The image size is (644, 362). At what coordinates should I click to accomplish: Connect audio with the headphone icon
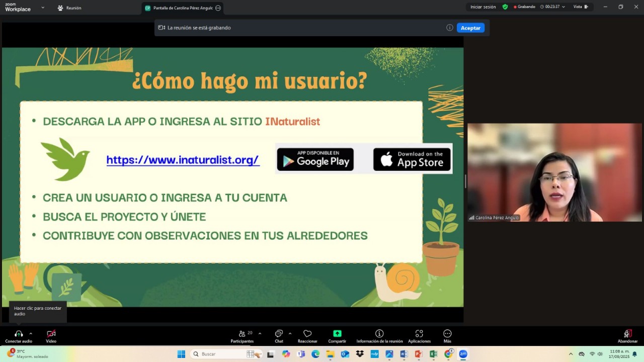[x=19, y=334]
